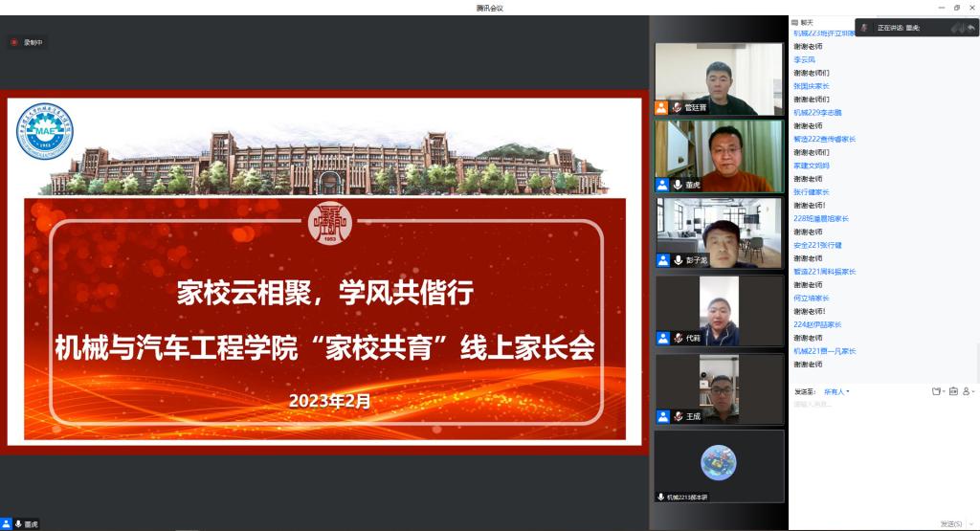Click the red envelope icon in chat toolbar
The height and width of the screenshot is (531, 980).
(952, 391)
